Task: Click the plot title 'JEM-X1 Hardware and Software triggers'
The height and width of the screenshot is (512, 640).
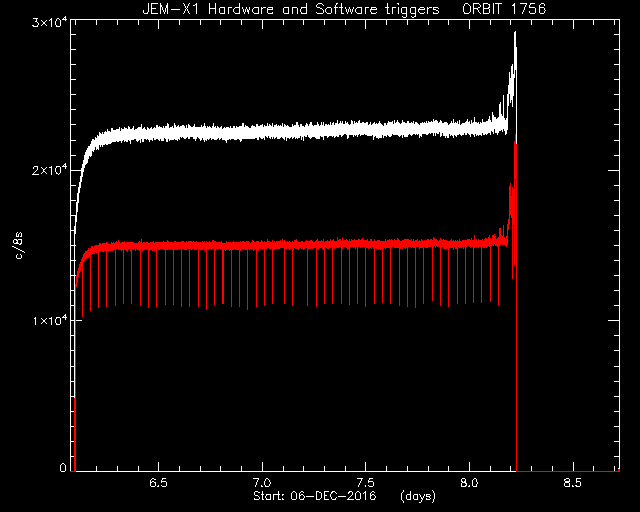Action: (x=291, y=9)
